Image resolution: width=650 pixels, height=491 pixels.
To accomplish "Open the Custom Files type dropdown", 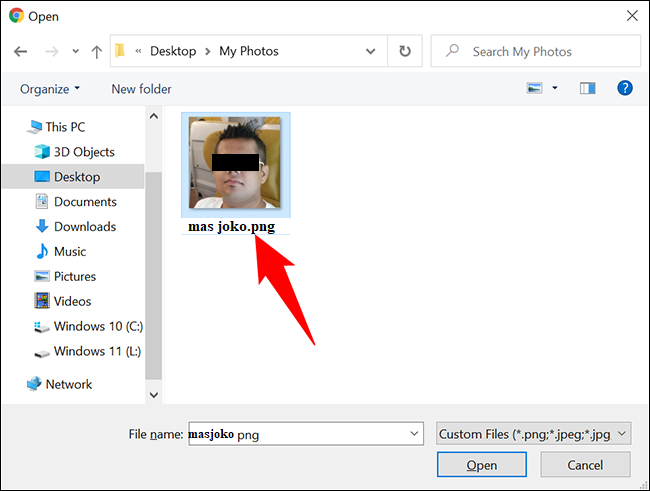I will pos(533,433).
